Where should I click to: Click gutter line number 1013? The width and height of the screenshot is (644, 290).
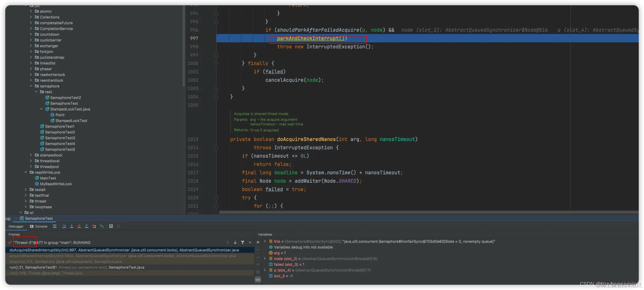pyautogui.click(x=193, y=139)
